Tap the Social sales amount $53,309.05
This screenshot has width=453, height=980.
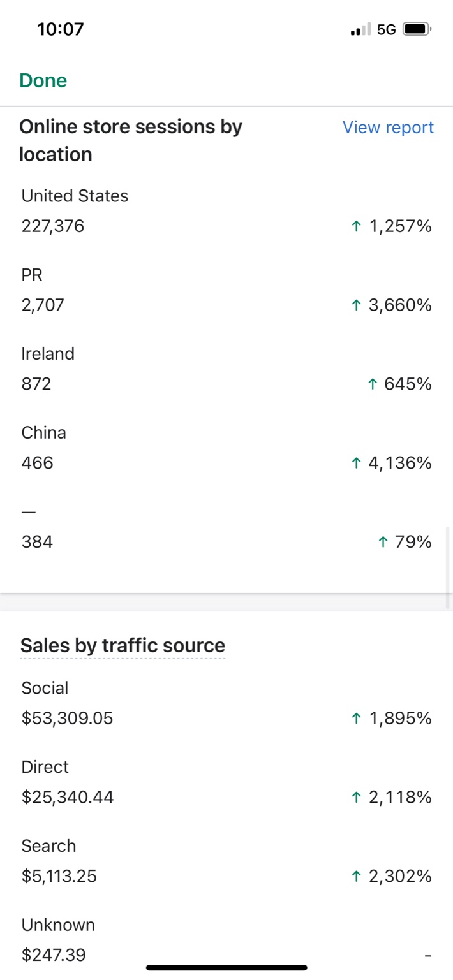[67, 719]
